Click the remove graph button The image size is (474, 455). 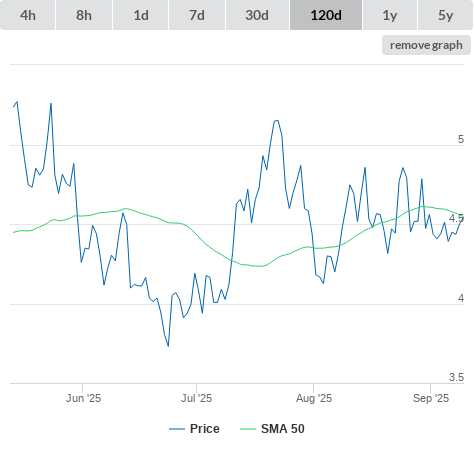(x=426, y=45)
